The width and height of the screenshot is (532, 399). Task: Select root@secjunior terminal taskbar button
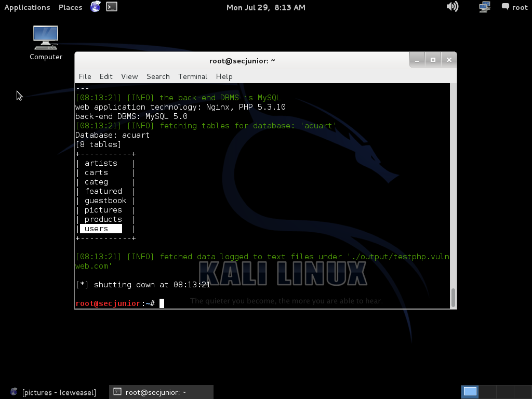click(x=161, y=392)
